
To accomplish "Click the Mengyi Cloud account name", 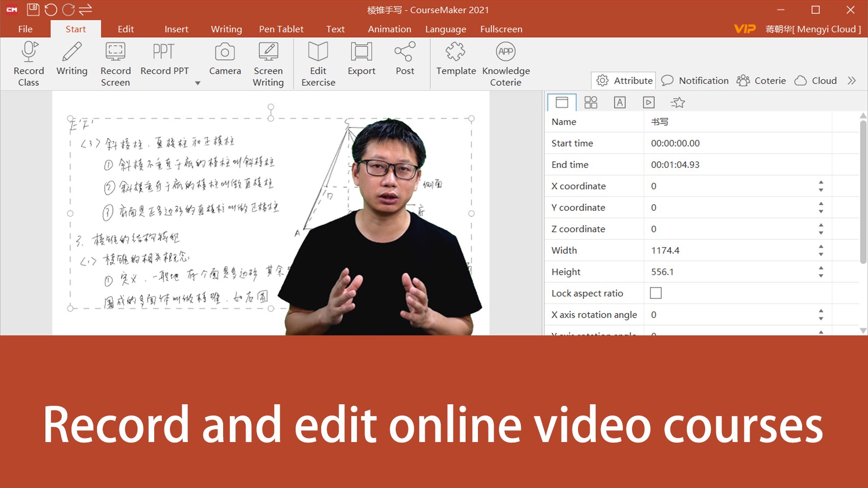I will coord(813,29).
